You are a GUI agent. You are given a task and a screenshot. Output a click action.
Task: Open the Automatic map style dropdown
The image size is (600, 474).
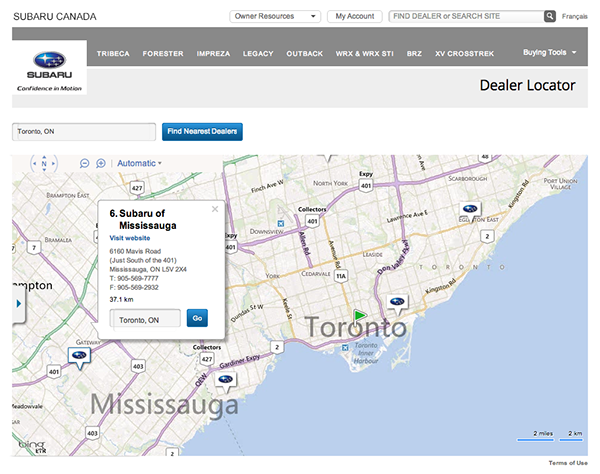click(139, 163)
